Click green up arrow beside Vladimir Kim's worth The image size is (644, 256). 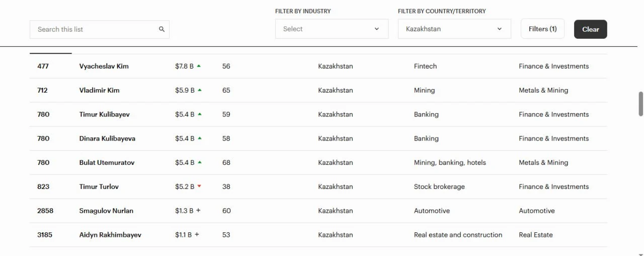[200, 90]
